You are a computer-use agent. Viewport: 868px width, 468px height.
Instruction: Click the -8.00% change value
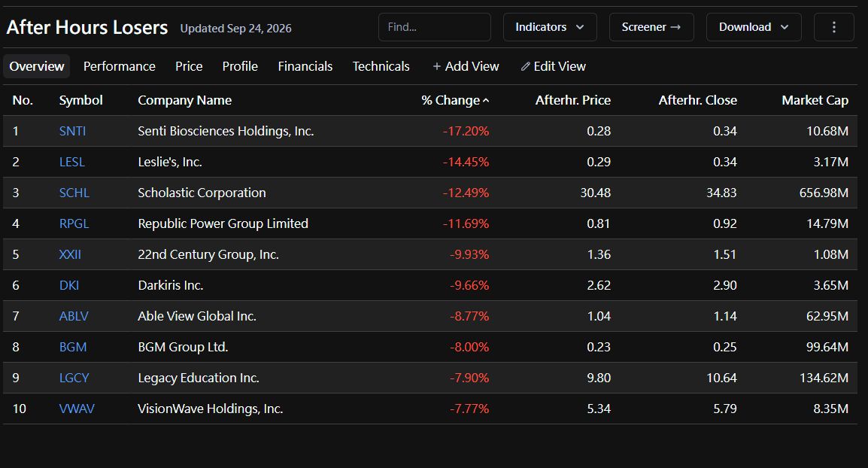(469, 348)
